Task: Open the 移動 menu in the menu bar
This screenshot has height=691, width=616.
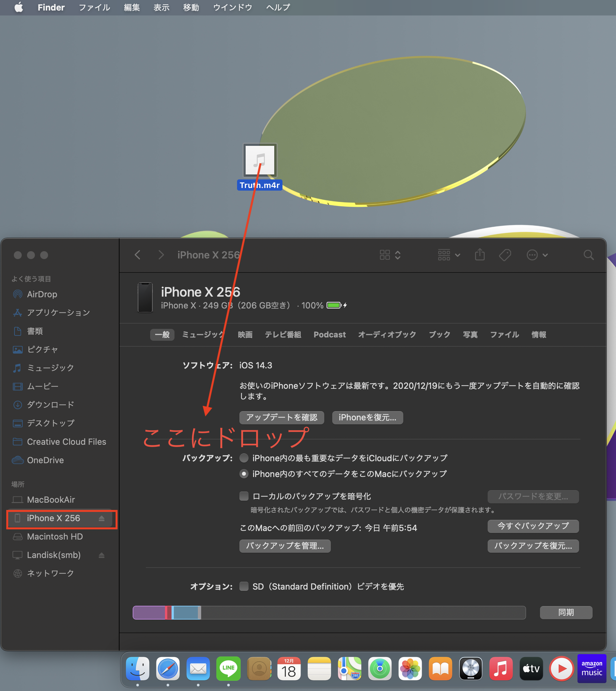Action: pyautogui.click(x=191, y=7)
